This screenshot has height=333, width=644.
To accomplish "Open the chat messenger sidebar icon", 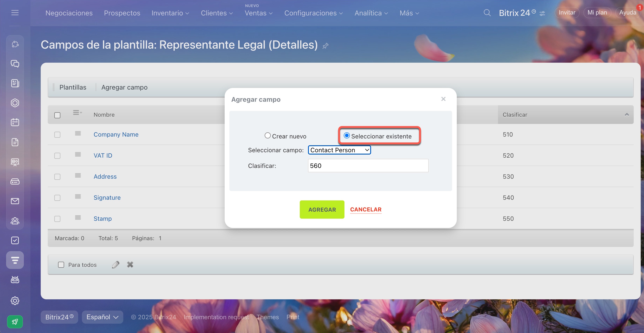I will pos(15,64).
